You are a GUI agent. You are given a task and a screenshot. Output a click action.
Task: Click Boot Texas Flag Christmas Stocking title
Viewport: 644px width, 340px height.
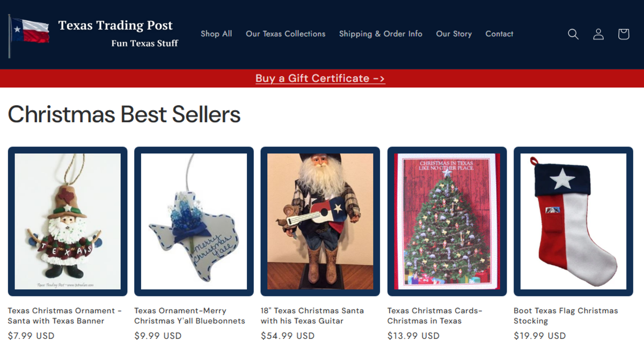pyautogui.click(x=566, y=316)
